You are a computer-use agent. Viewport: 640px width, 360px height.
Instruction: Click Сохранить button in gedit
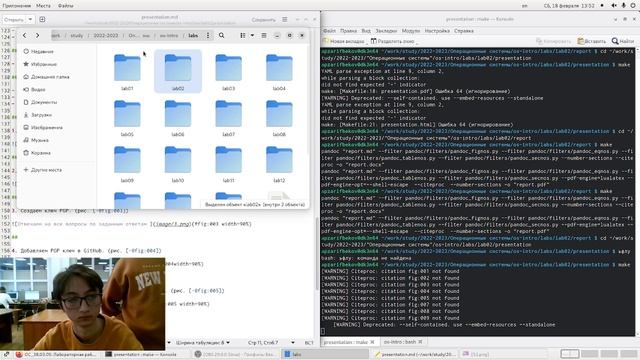tap(263, 19)
